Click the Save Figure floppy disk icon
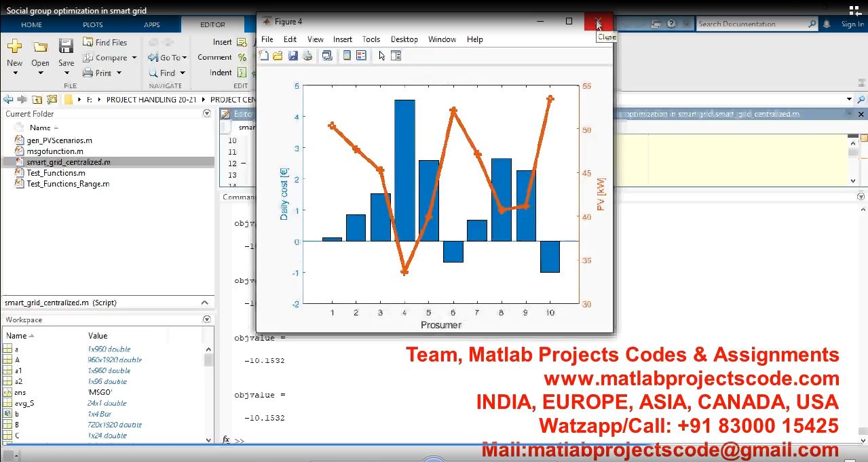 pos(293,56)
